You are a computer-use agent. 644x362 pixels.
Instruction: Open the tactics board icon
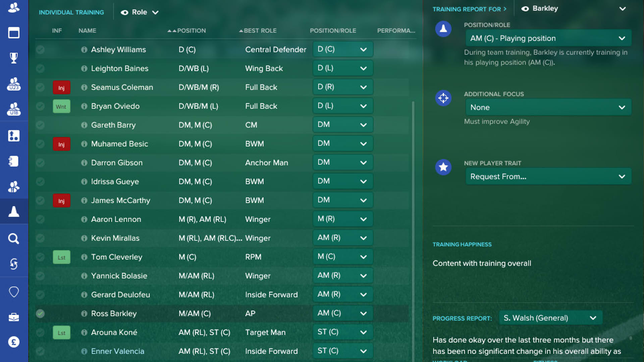click(x=14, y=136)
